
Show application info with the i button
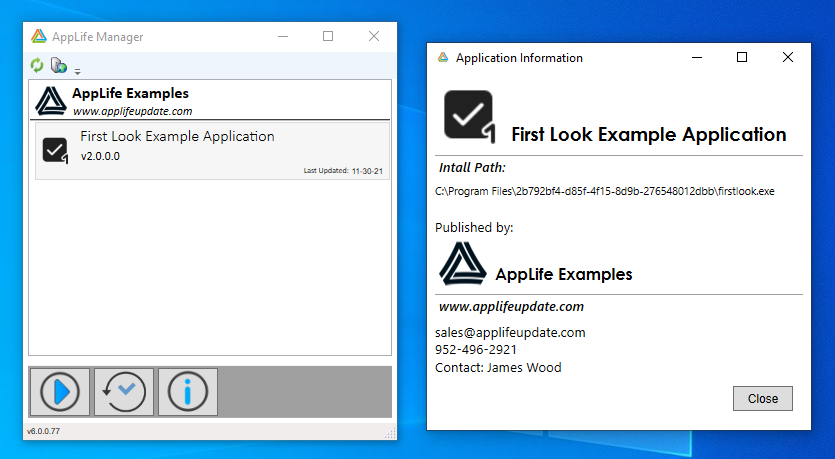[187, 392]
